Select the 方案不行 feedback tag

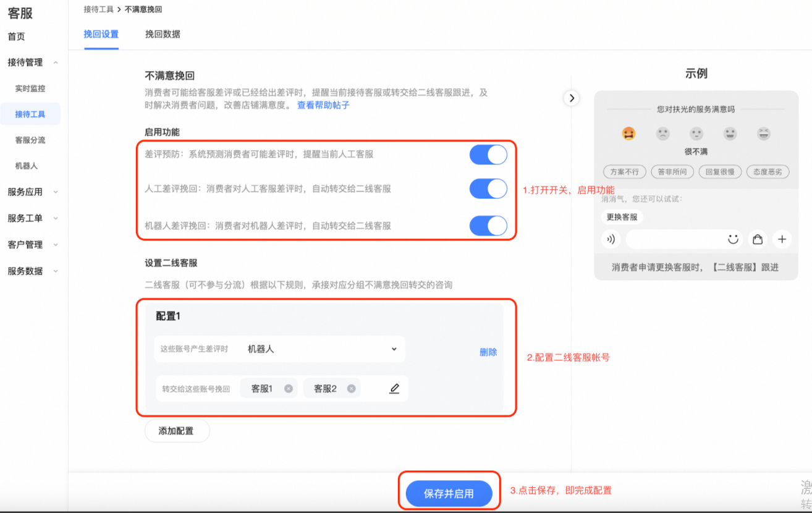[x=625, y=172]
